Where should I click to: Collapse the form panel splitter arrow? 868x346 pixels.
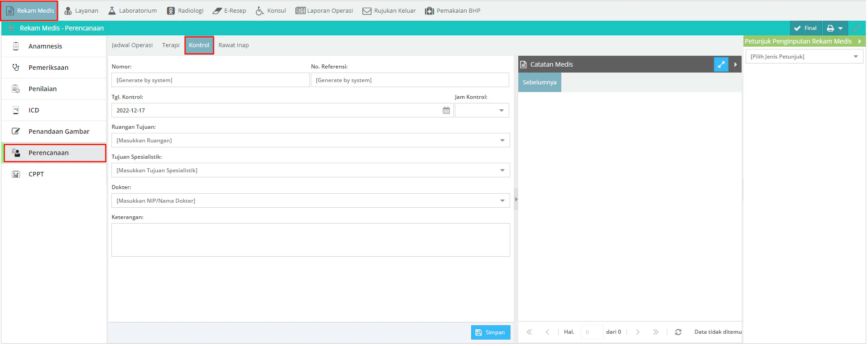coord(516,199)
